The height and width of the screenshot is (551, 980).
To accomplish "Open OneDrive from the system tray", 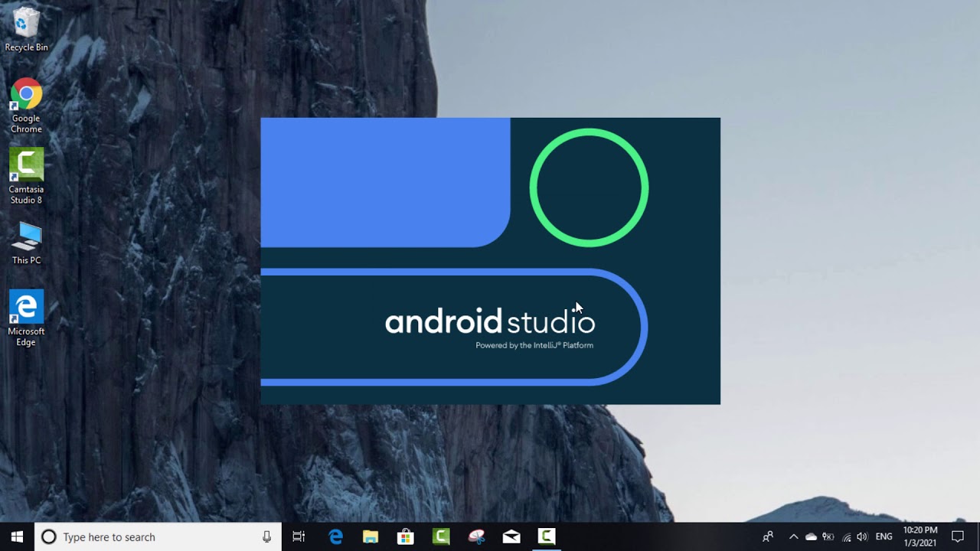I will pyautogui.click(x=810, y=536).
